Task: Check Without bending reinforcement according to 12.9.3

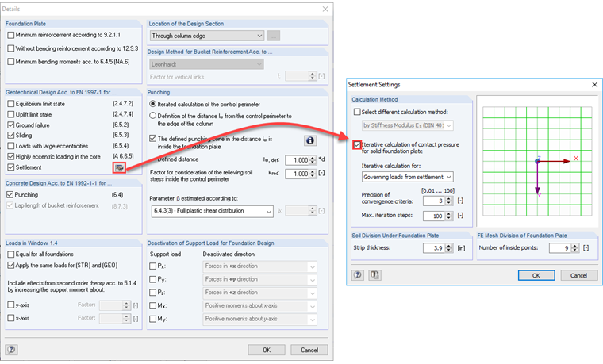Action: 11,48
